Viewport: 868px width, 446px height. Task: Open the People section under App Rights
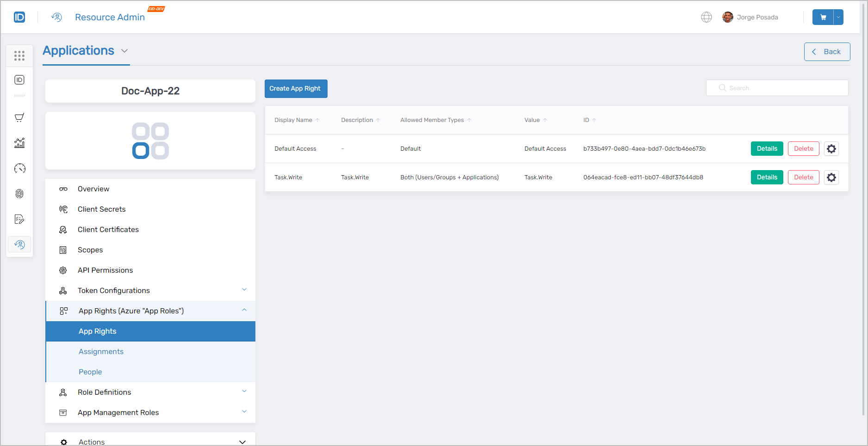tap(90, 372)
